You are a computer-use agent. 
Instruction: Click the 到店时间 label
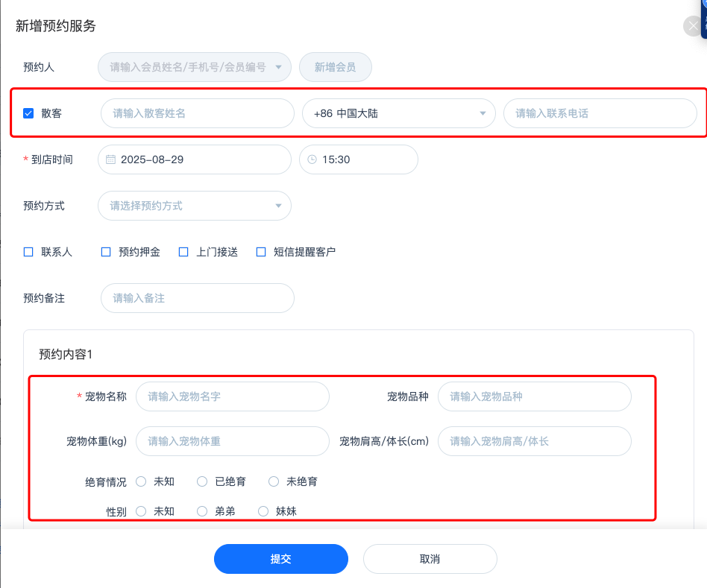(52, 159)
